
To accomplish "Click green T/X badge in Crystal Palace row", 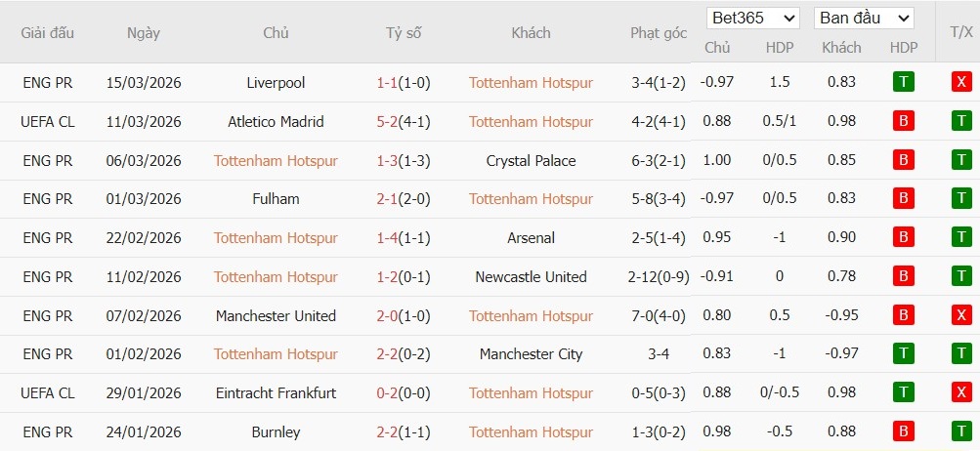I will pos(961,160).
